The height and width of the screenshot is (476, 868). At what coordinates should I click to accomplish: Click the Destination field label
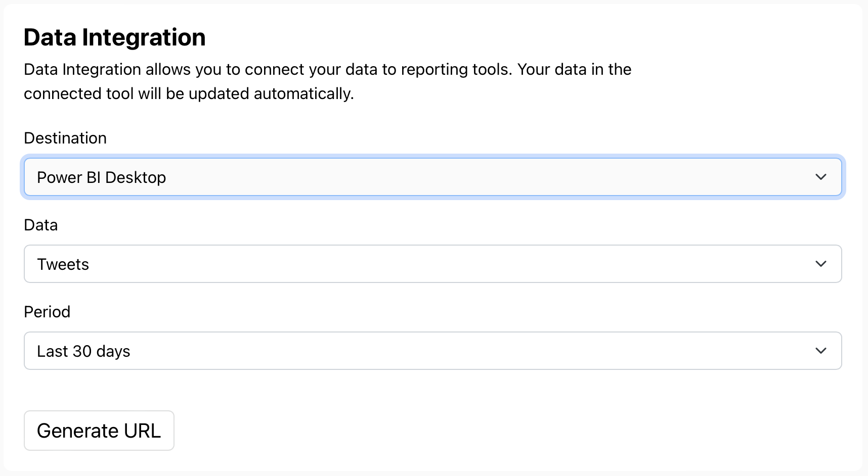click(x=65, y=138)
